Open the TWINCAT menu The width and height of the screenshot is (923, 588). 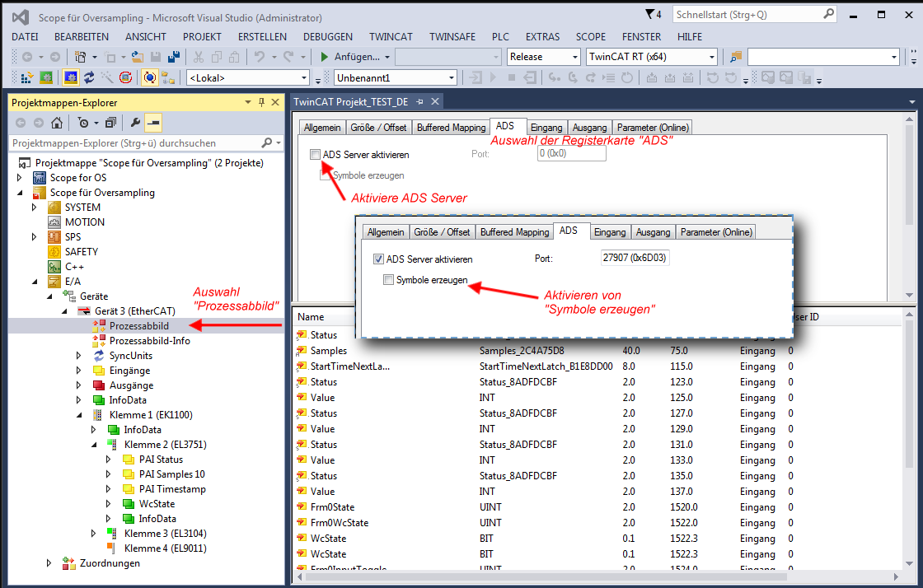[x=391, y=36]
